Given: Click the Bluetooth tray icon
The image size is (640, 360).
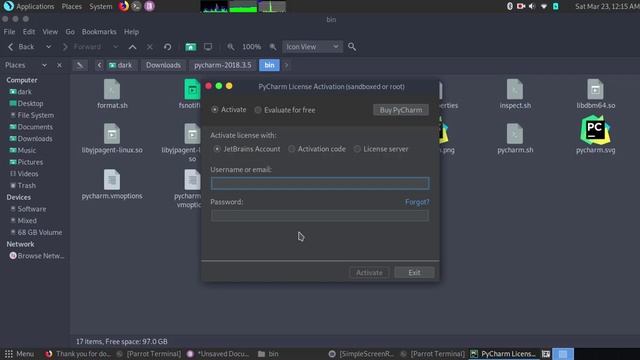Looking at the screenshot, I should tap(509, 6).
